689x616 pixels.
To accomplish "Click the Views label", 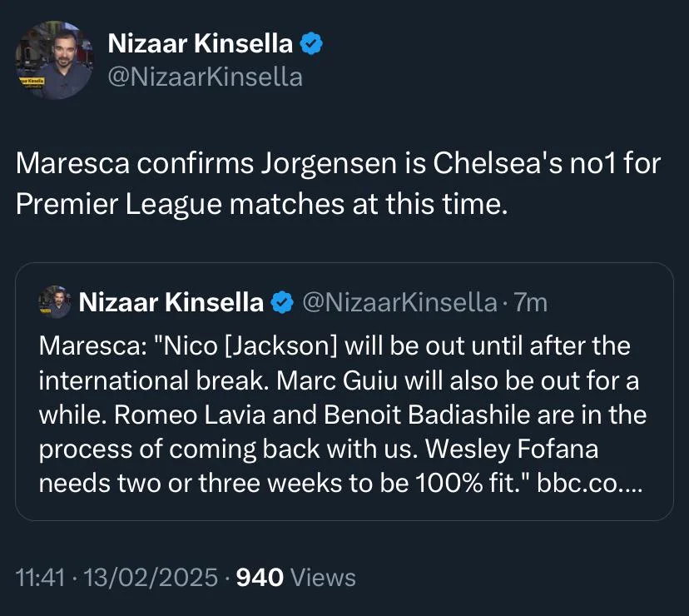I will (324, 577).
